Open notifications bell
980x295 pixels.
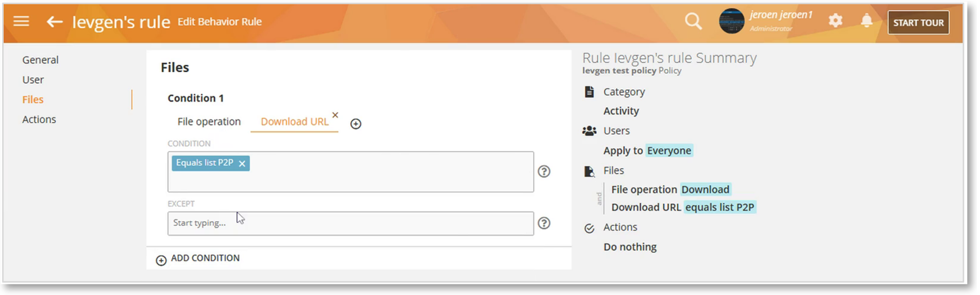pyautogui.click(x=866, y=21)
